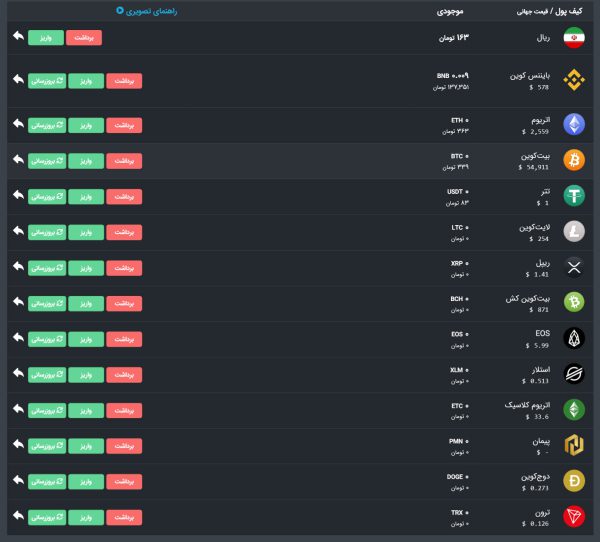Click the Bitcoin coin icon
600x542 pixels.
(574, 160)
